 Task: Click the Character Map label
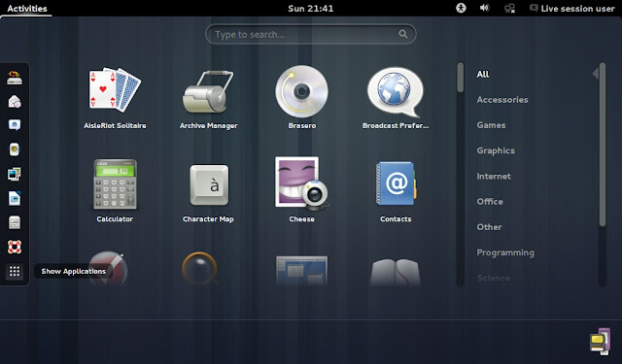point(208,219)
